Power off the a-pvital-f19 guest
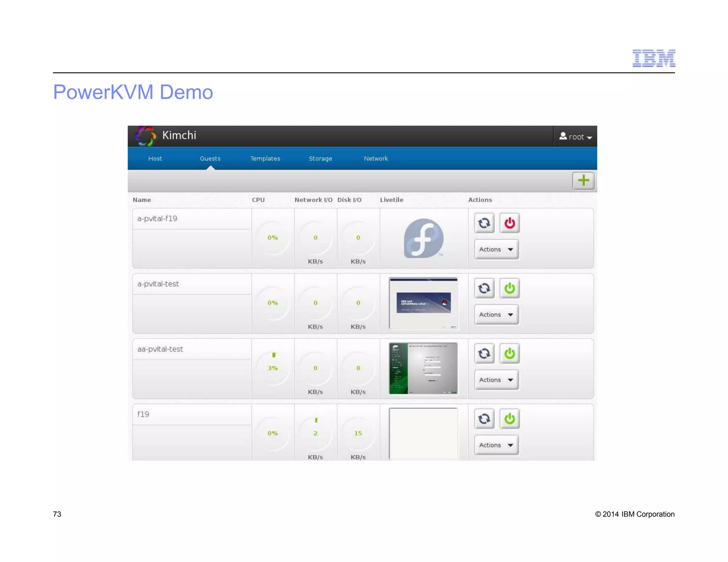Image resolution: width=728 pixels, height=562 pixels. [510, 223]
